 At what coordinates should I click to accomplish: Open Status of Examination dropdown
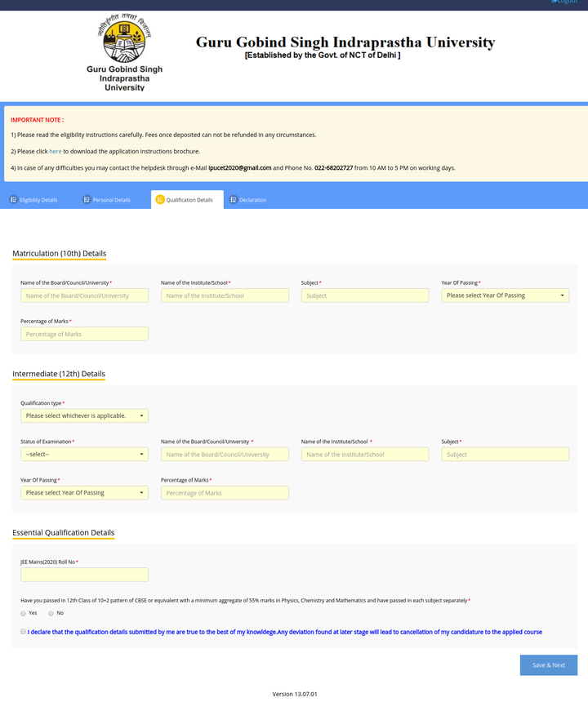[x=85, y=455]
